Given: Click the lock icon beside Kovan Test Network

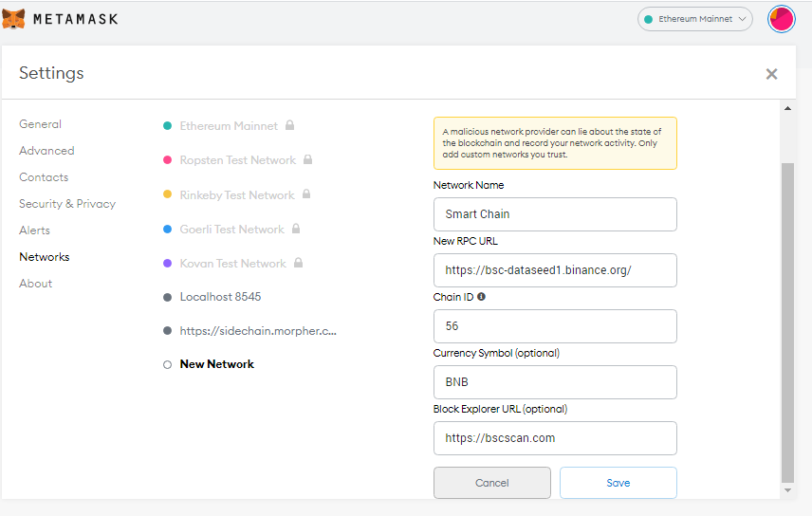Looking at the screenshot, I should pyautogui.click(x=297, y=263).
